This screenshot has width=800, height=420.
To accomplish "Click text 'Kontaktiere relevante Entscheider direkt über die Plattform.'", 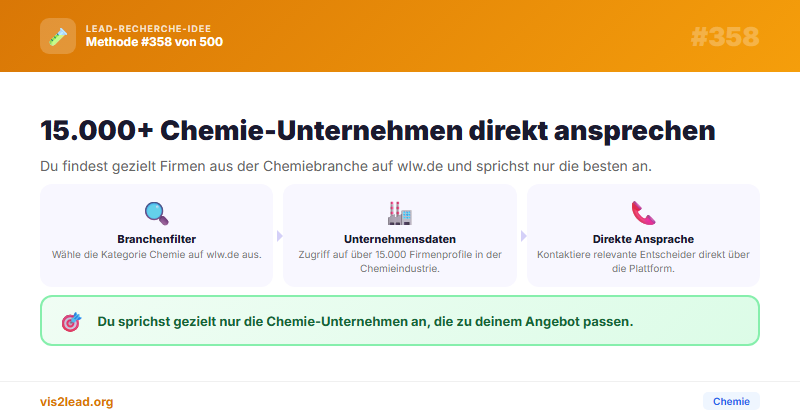I will coord(643,261).
